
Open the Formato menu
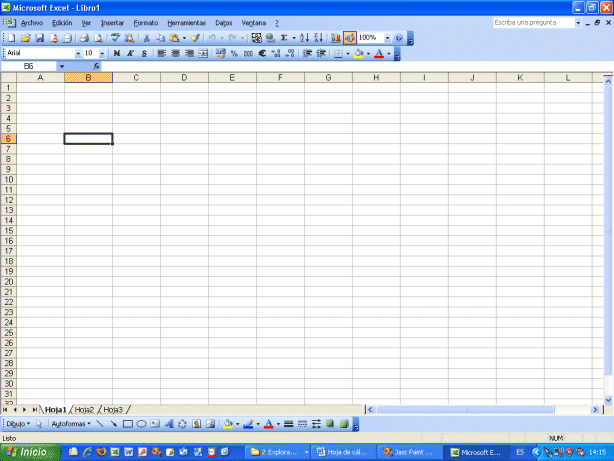pos(146,23)
